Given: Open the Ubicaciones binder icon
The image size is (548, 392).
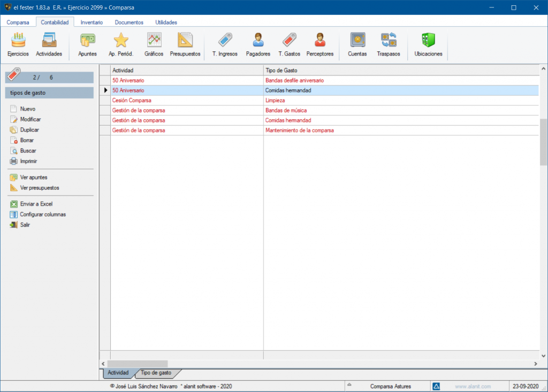Looking at the screenshot, I should (428, 41).
